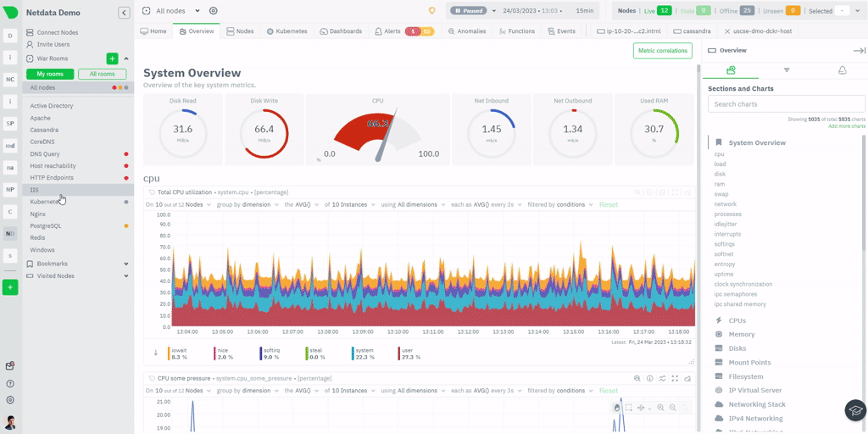Click the lightbulb icon in the top bar
Image resolution: width=868 pixels, height=434 pixels.
431,11
